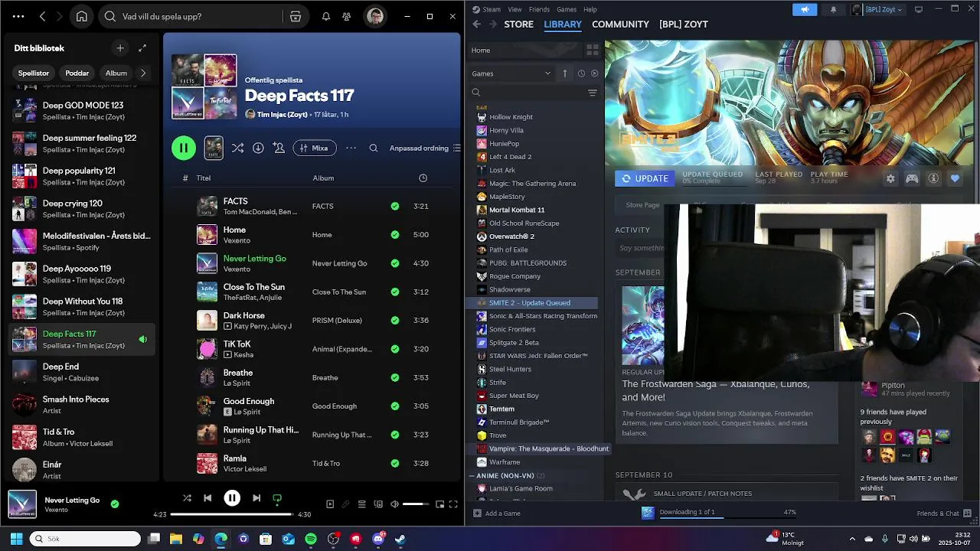
Task: Search within the Deep Facts 117 playlist
Action: point(374,148)
